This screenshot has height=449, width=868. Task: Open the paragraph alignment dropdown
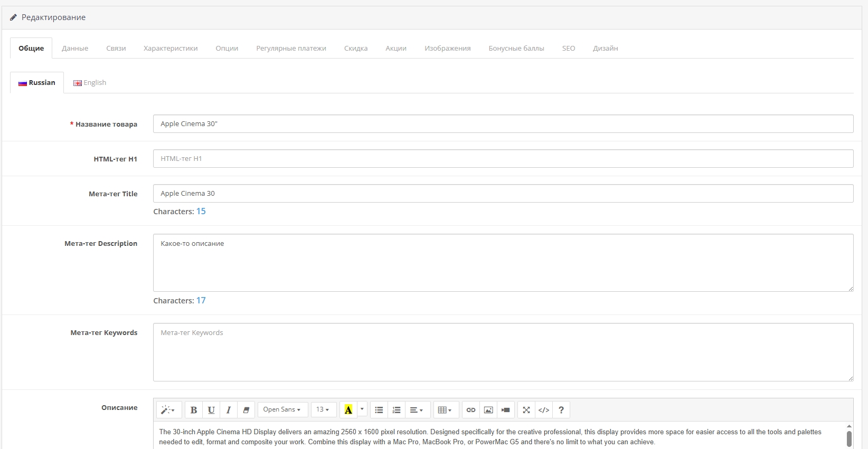417,410
